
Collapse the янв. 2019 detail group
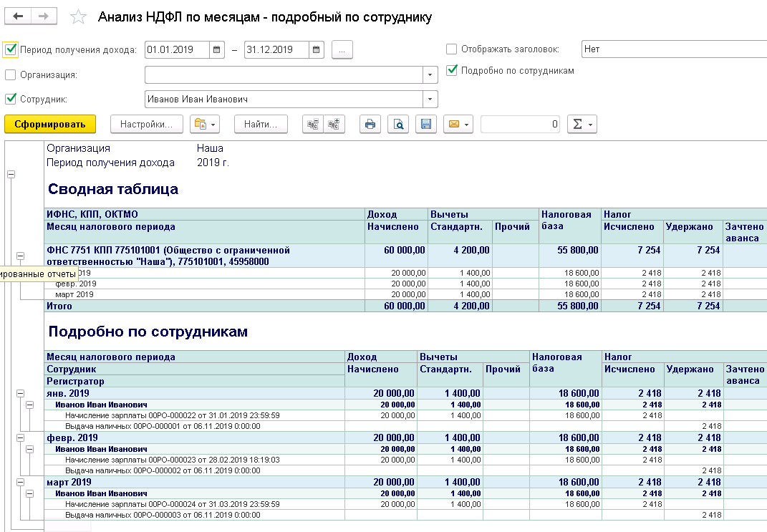[x=21, y=393]
